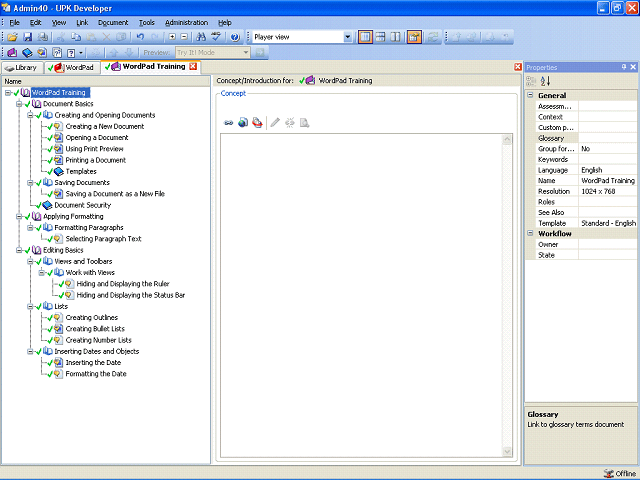This screenshot has width=640, height=480.
Task: Click the create package link icon
Action: point(257,122)
